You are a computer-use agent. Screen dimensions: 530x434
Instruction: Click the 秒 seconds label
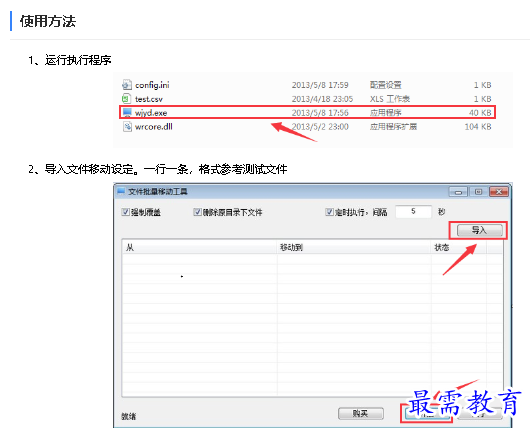click(441, 212)
